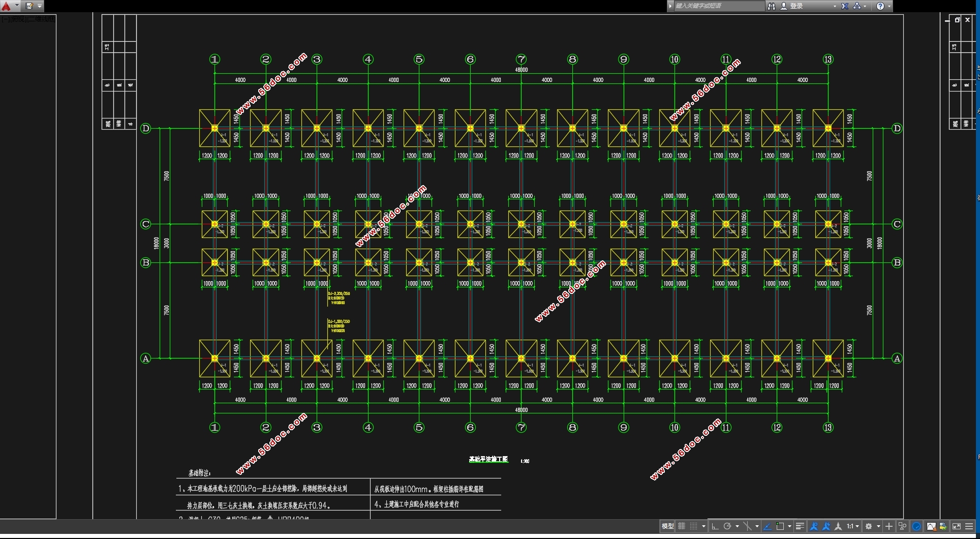Expand the A360 dropdown arrow
Screen dimensions: 980x539
tap(865, 7)
